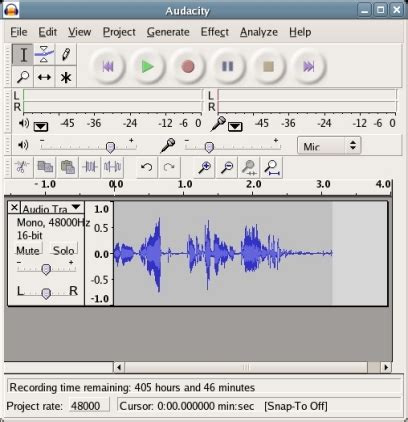Select the Draw pencil tool

66,55
